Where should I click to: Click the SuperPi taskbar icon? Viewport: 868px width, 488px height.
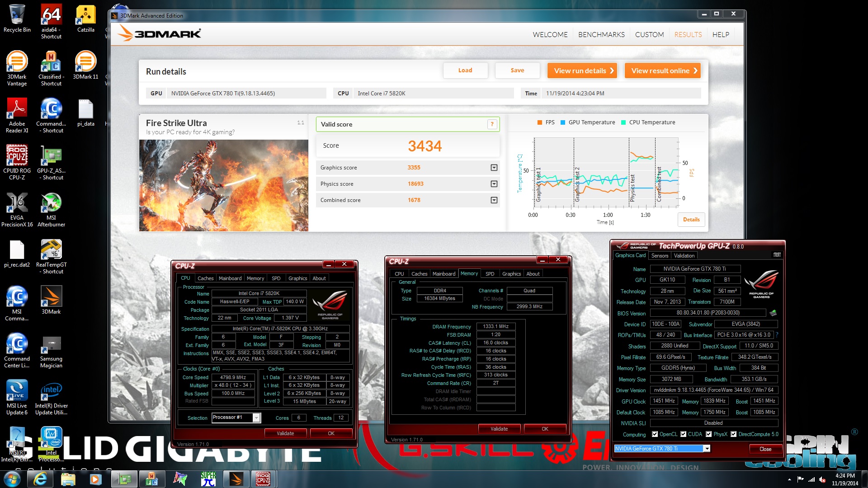[208, 479]
